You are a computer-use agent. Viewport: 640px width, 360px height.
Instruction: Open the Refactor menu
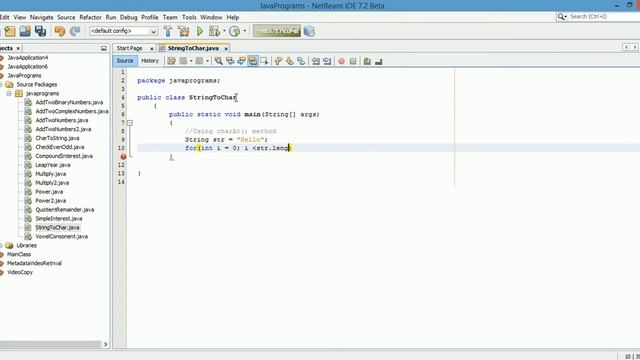90,18
